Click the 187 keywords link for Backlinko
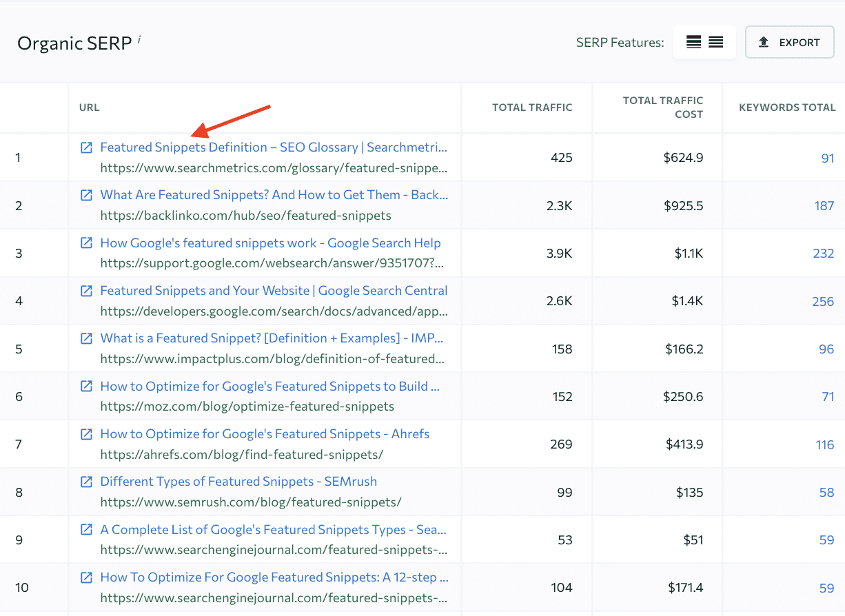The width and height of the screenshot is (845, 616). coord(824,205)
